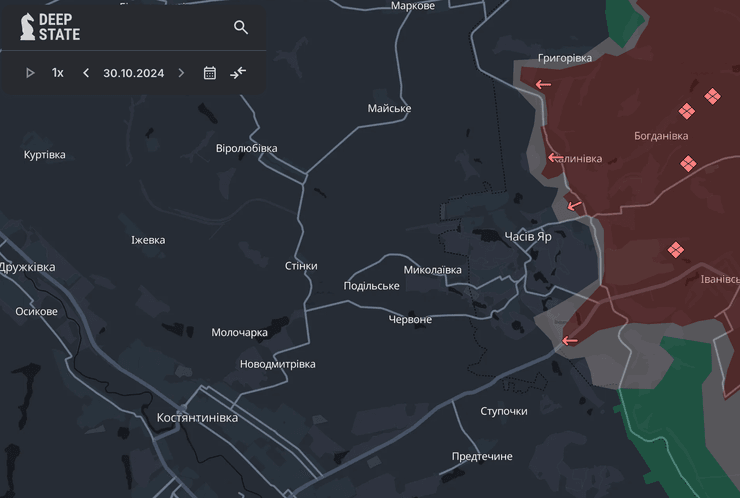
Task: Click the Григорівка label
Action: (x=565, y=58)
